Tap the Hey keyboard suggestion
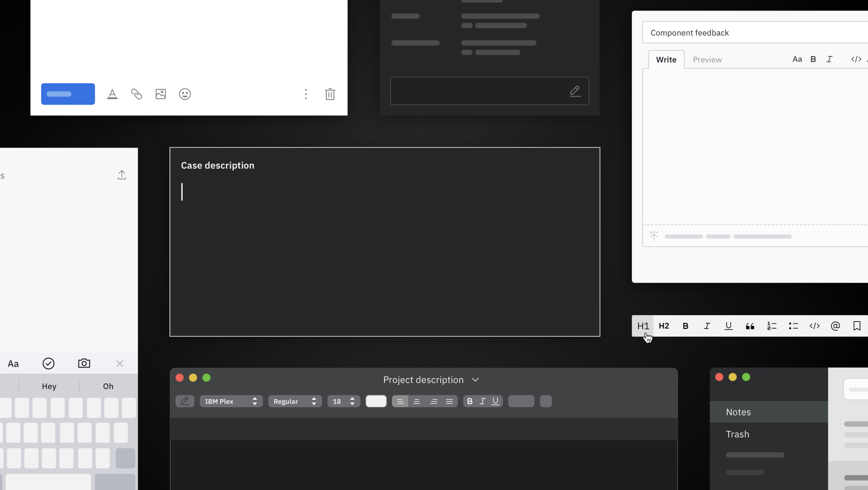The height and width of the screenshot is (490, 868). click(49, 386)
